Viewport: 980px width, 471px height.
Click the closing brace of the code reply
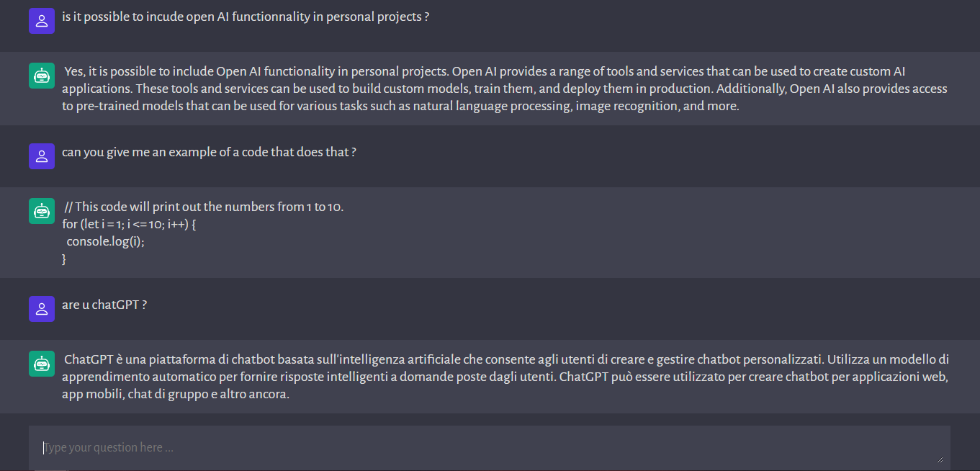64,259
